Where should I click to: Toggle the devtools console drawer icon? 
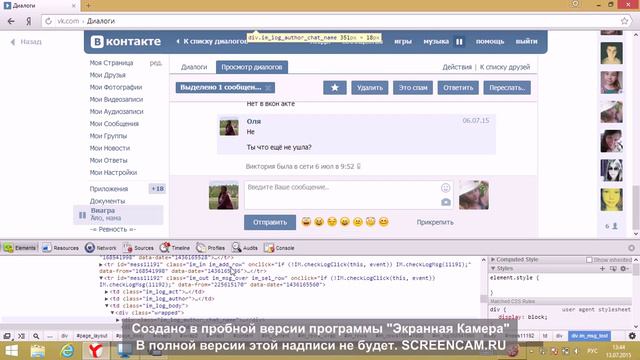point(21,336)
